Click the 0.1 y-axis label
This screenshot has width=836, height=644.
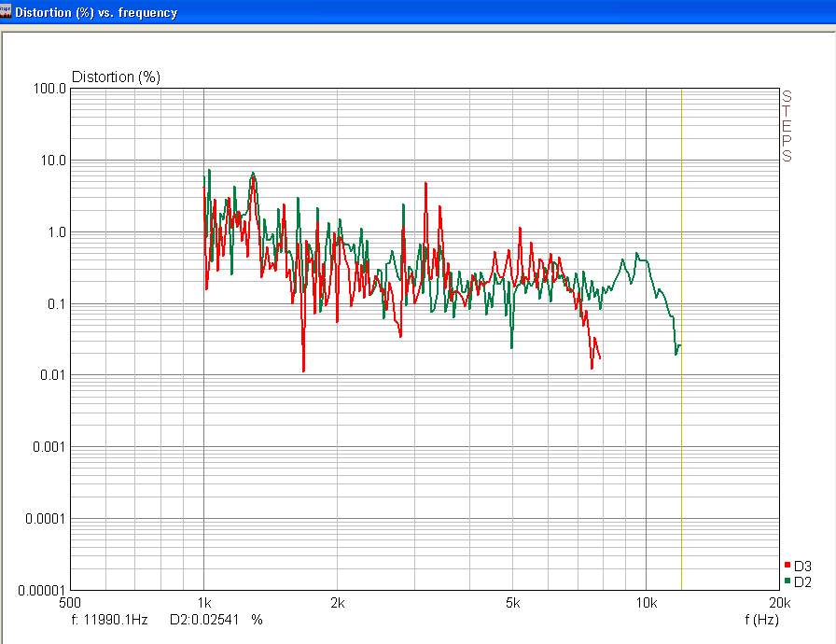pos(57,304)
